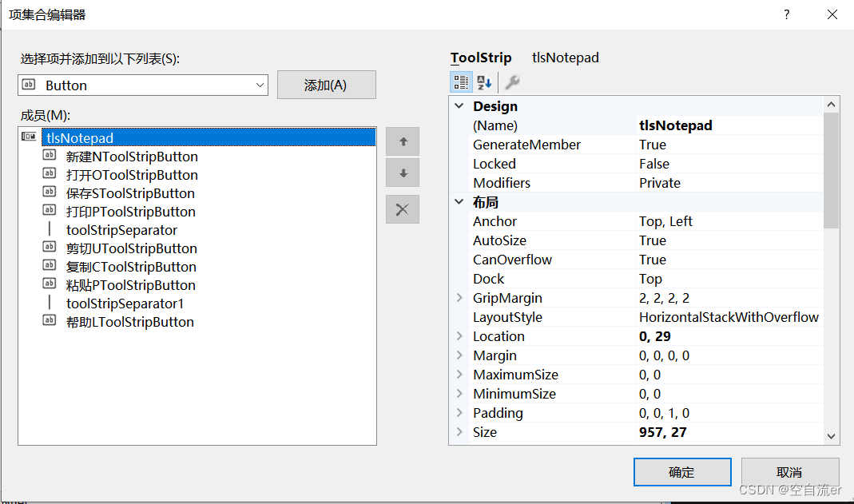854x504 pixels.
Task: Collapse the Design category
Action: point(459,106)
